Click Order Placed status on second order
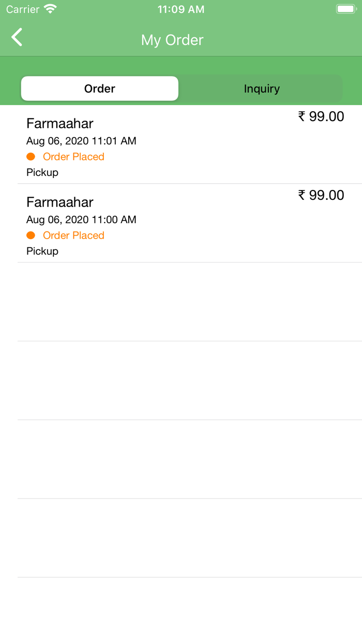The image size is (362, 644). coord(73,235)
